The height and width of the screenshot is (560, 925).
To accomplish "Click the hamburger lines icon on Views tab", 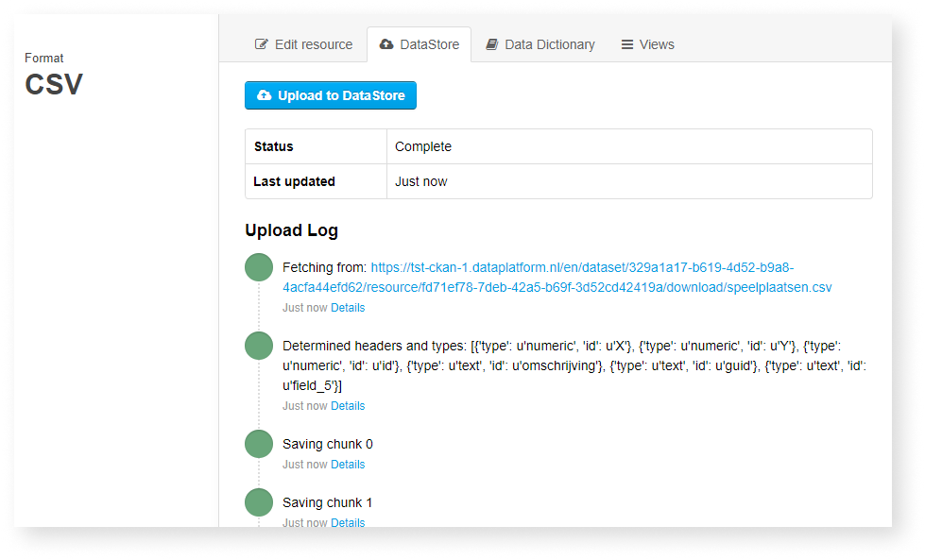I will click(627, 44).
